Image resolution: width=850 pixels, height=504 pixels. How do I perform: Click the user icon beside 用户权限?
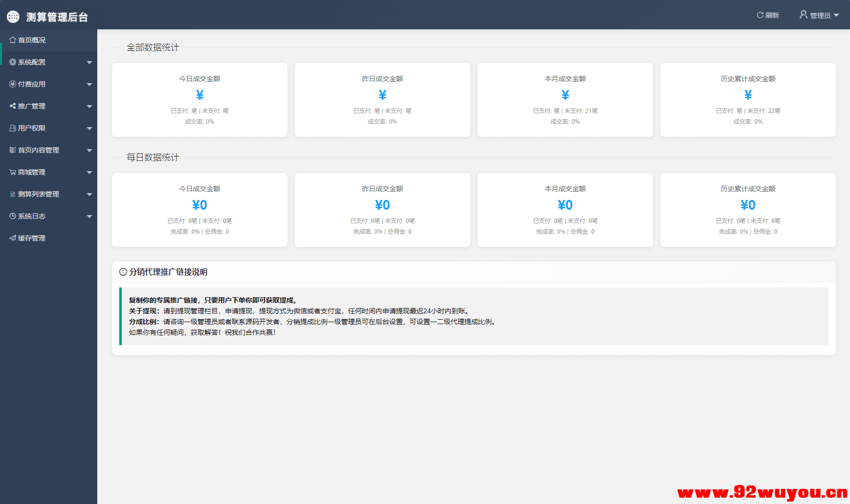point(13,128)
